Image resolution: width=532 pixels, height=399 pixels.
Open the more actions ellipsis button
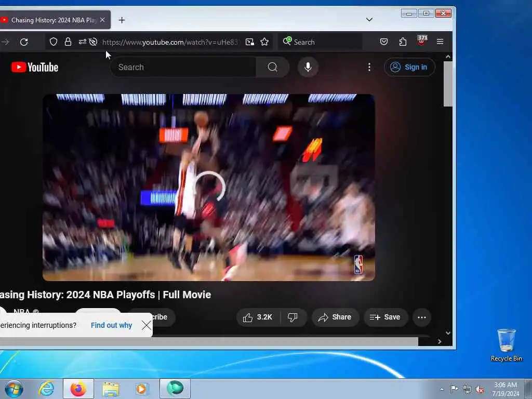point(422,317)
